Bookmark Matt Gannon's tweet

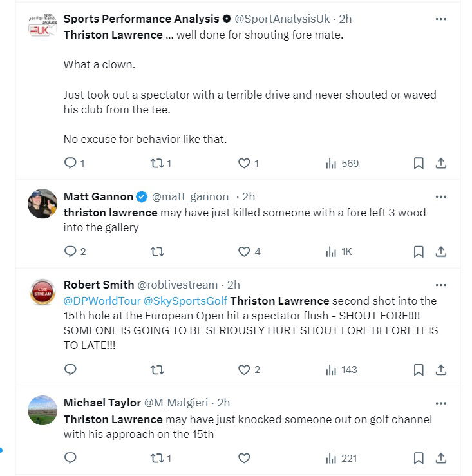point(419,252)
